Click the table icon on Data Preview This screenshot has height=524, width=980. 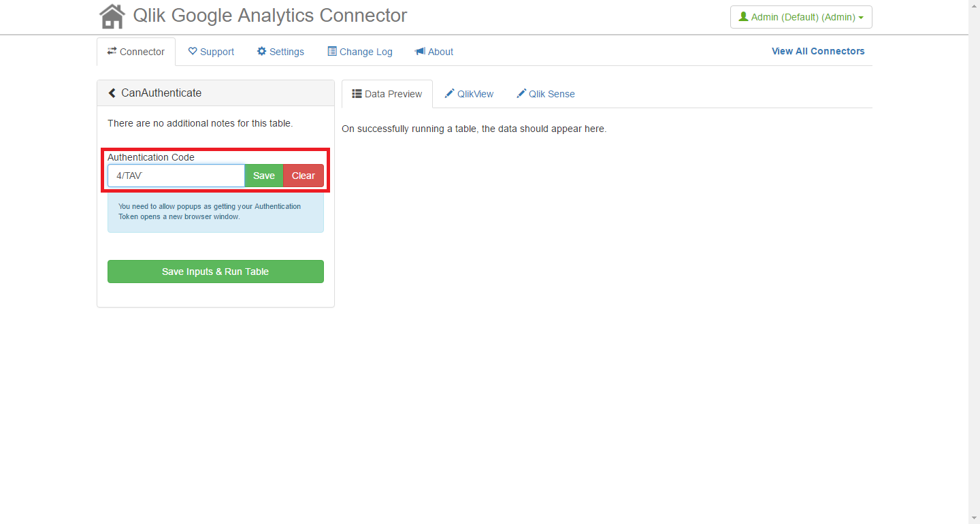(x=357, y=94)
